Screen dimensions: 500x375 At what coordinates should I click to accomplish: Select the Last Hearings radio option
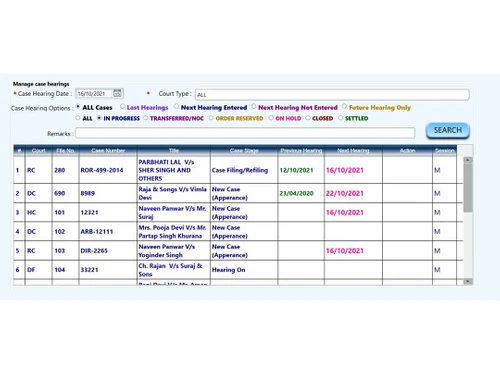tap(122, 106)
